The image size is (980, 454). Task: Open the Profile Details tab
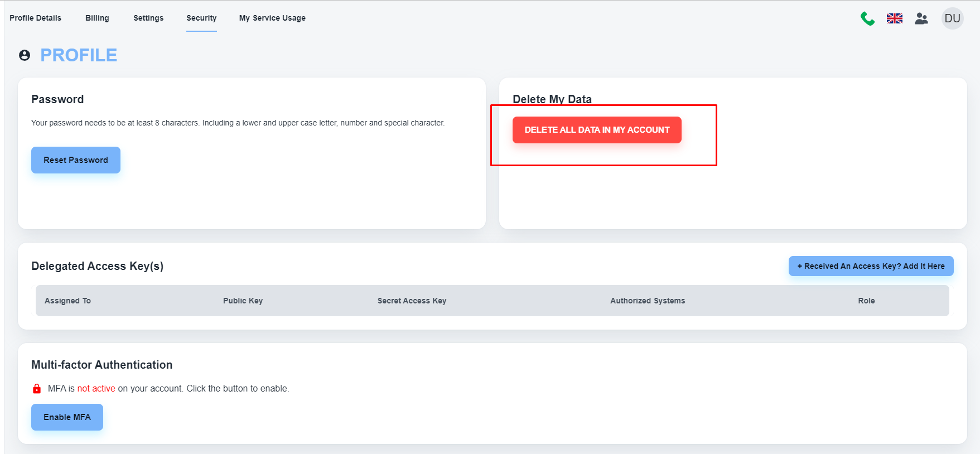35,18
